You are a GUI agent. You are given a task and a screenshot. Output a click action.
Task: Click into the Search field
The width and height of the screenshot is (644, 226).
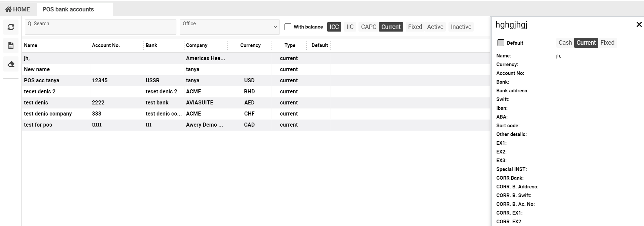coord(100,27)
